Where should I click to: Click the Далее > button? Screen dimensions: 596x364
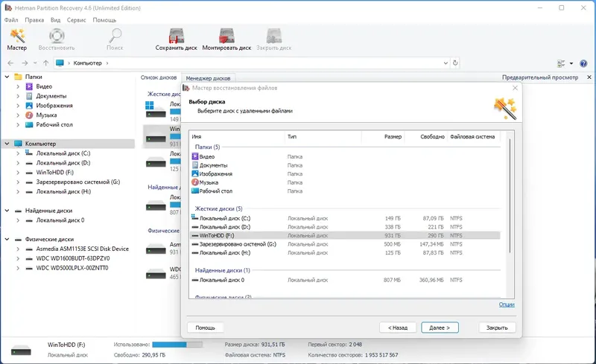click(440, 328)
